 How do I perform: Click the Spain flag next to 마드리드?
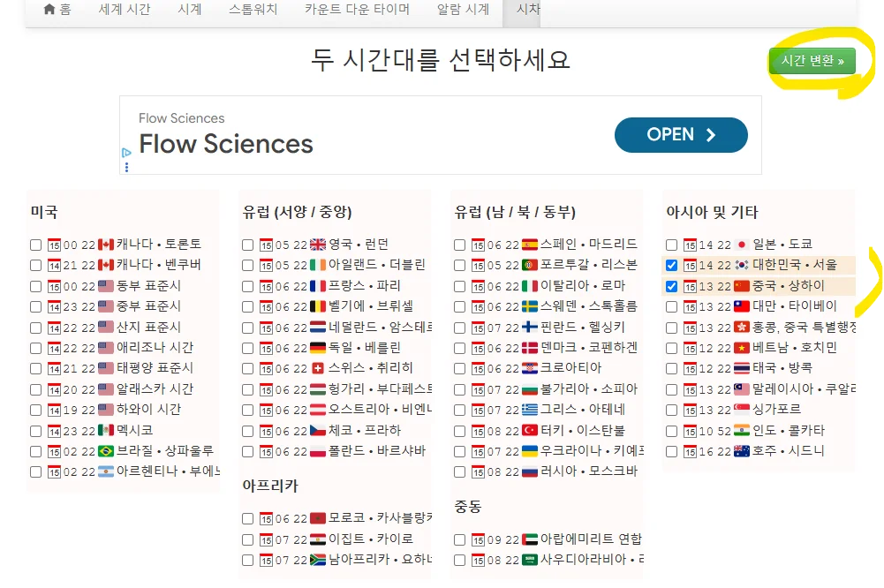coord(530,245)
